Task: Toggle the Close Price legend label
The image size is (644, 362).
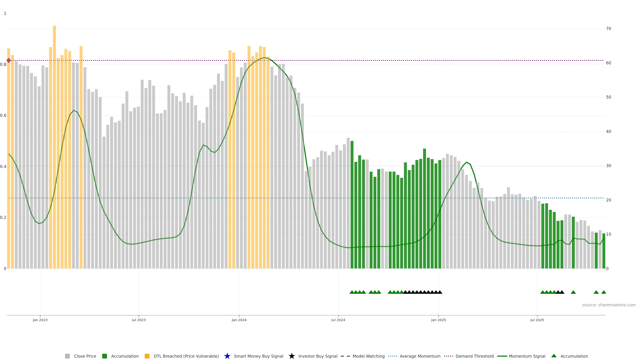Action: pyautogui.click(x=85, y=356)
